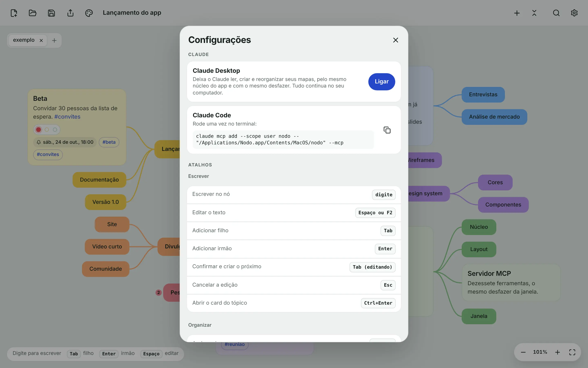Viewport: 588px width, 368px height.
Task: Add a new tab next to exemplo
Action: click(x=54, y=40)
